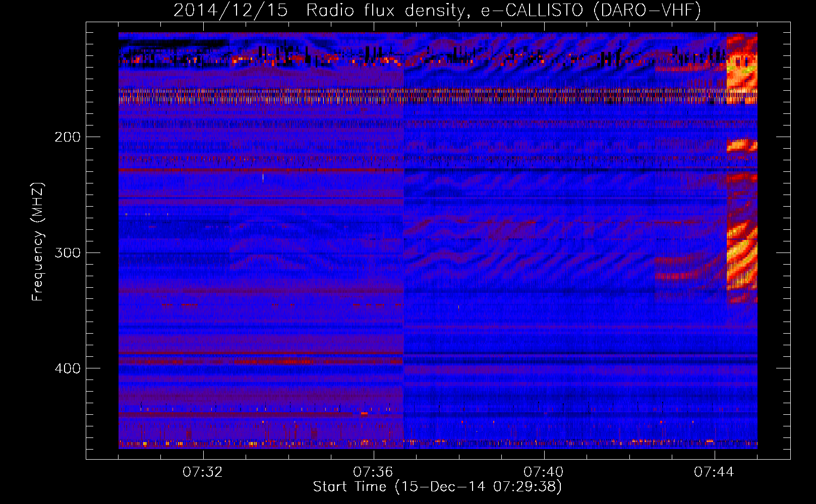Click the 07:40 time tick label

(544, 472)
